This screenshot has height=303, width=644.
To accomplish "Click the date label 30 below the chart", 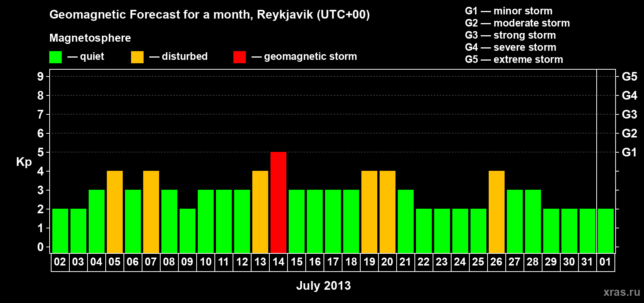I will point(569,262).
